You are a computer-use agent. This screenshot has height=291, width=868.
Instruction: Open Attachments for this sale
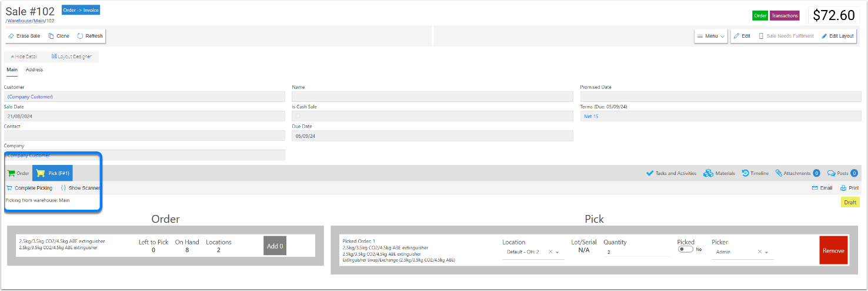793,173
